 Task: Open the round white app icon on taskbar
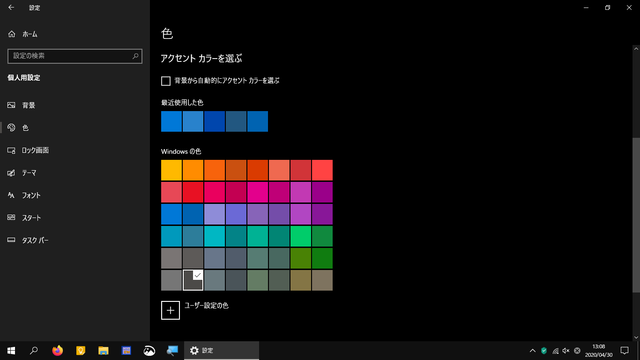[149, 351]
